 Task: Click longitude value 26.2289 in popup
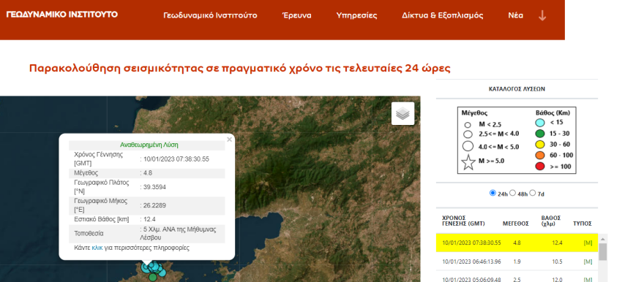(x=155, y=205)
